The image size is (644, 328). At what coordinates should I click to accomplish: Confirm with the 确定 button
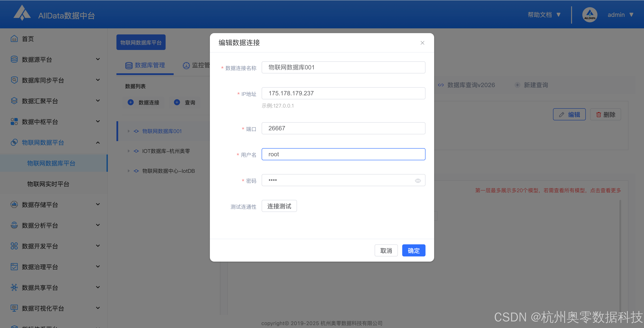click(x=414, y=250)
